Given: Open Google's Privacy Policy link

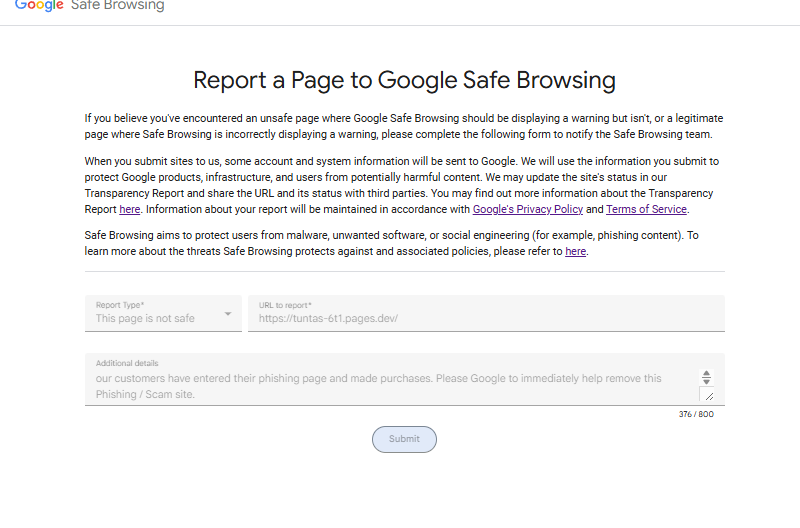Looking at the screenshot, I should click(x=528, y=209).
